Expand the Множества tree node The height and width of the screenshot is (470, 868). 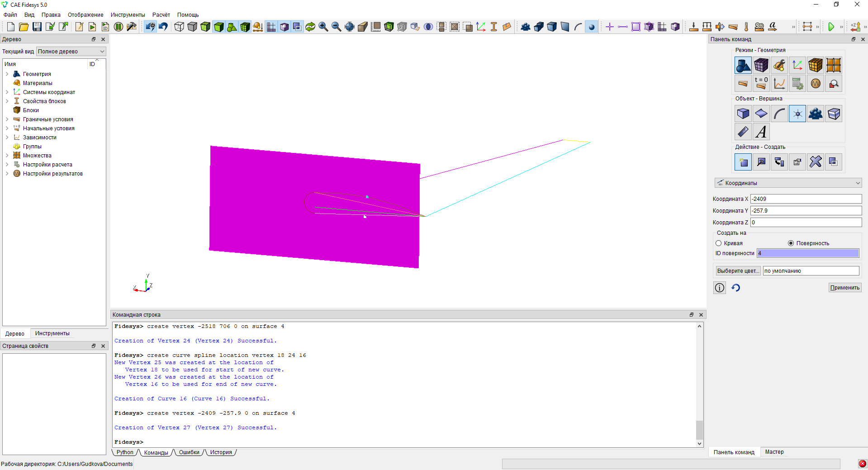[x=7, y=156]
